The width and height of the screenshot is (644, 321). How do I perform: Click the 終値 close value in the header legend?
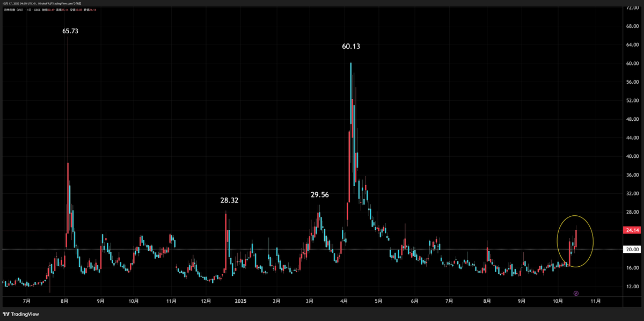click(x=90, y=10)
